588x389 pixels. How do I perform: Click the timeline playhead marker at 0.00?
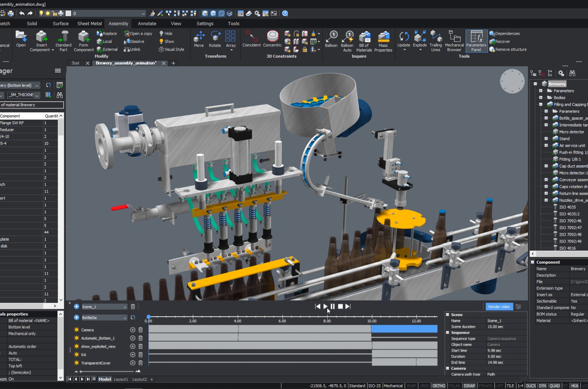pos(149,317)
